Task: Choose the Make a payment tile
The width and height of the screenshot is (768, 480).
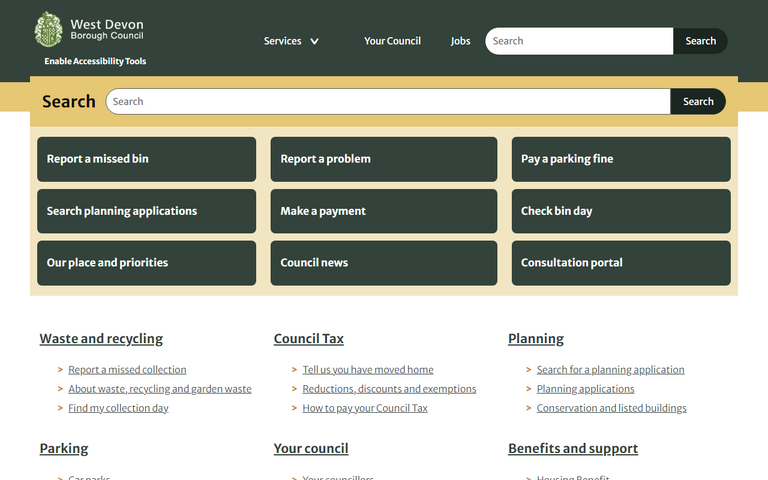Action: pos(383,211)
